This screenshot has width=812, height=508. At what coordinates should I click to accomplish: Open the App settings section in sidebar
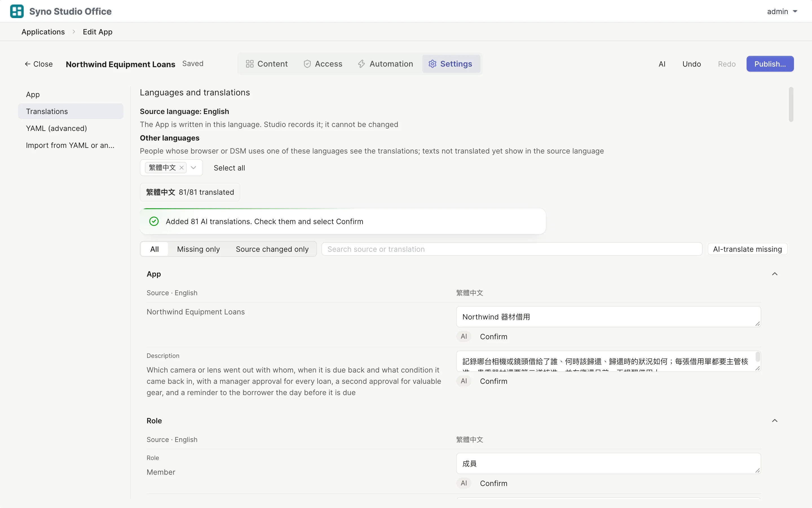(71, 95)
